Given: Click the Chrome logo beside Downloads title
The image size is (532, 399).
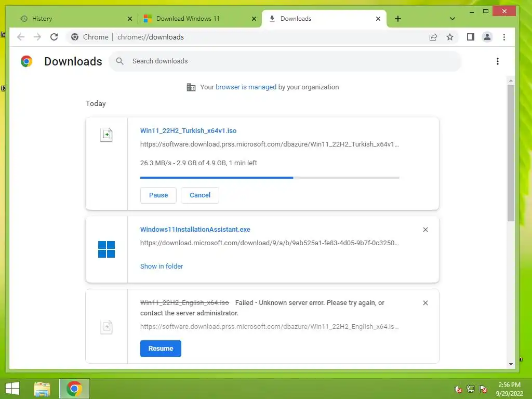Looking at the screenshot, I should point(26,61).
